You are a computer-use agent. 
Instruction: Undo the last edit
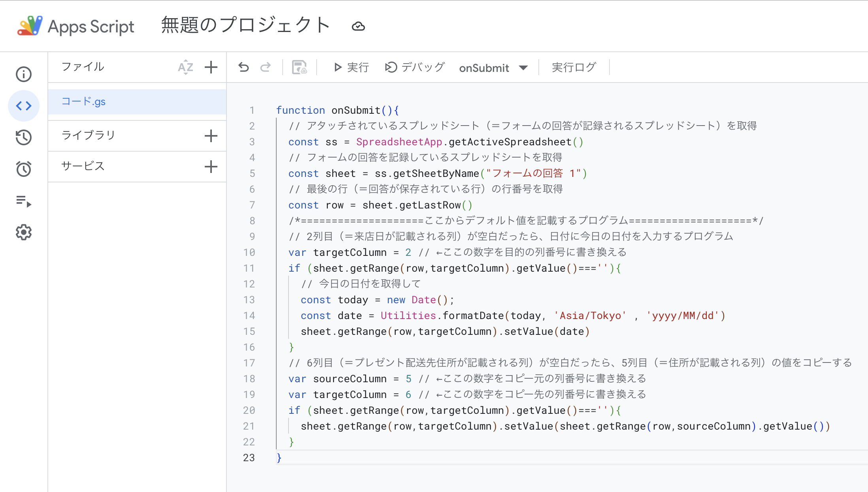(x=243, y=67)
